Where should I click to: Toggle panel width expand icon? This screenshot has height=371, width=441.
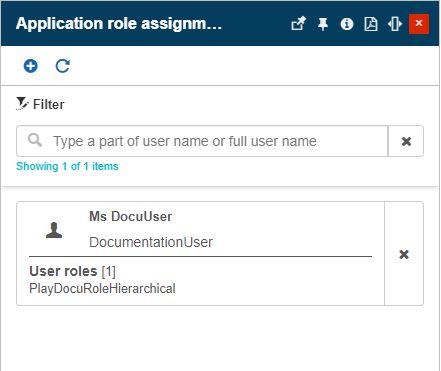tap(395, 24)
